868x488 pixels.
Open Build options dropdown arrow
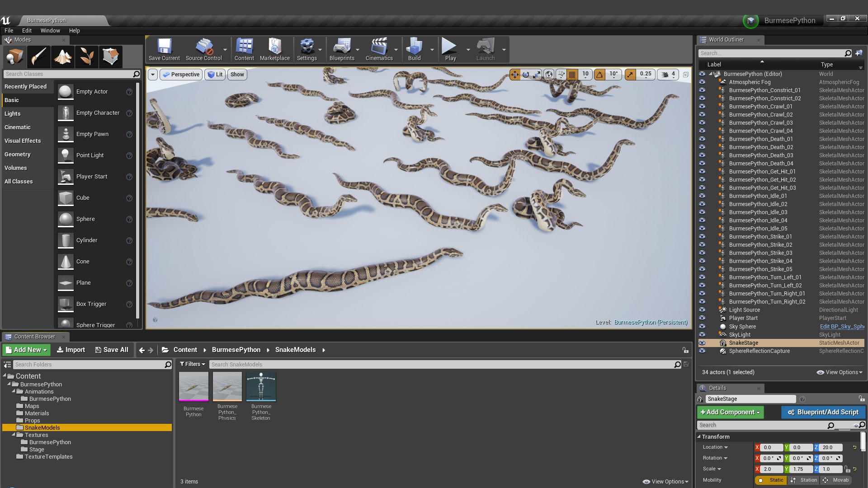click(432, 50)
